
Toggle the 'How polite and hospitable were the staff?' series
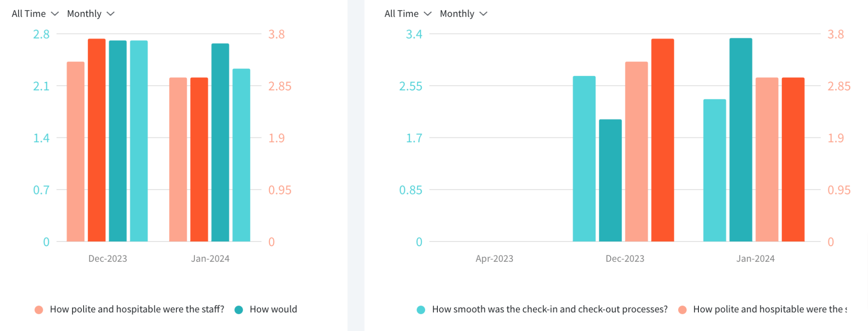coord(136,309)
